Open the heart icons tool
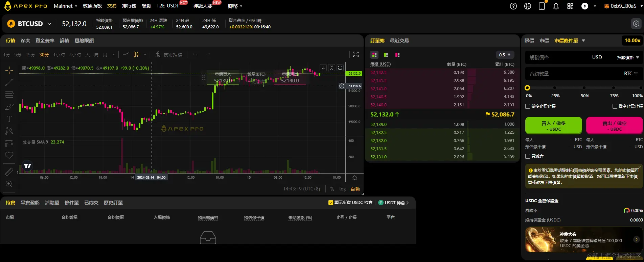The image size is (644, 262). [9, 155]
